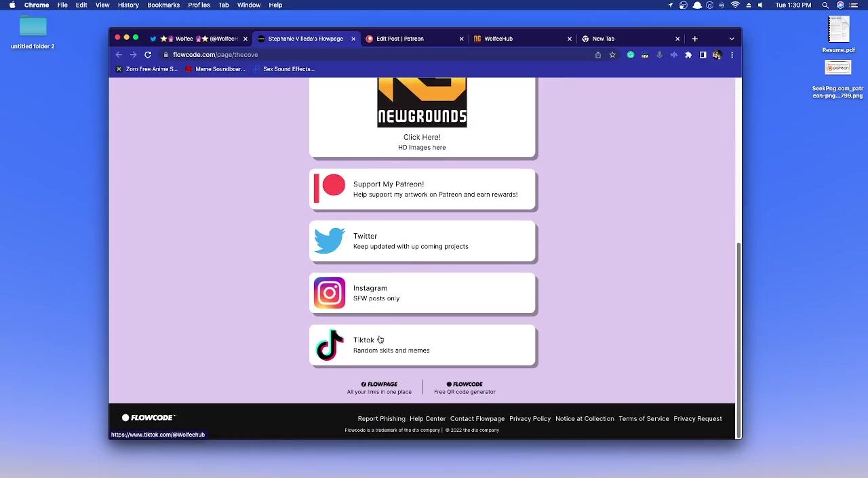This screenshot has height=478, width=868.
Task: Open macOS Spotlight search
Action: pyautogui.click(x=825, y=5)
